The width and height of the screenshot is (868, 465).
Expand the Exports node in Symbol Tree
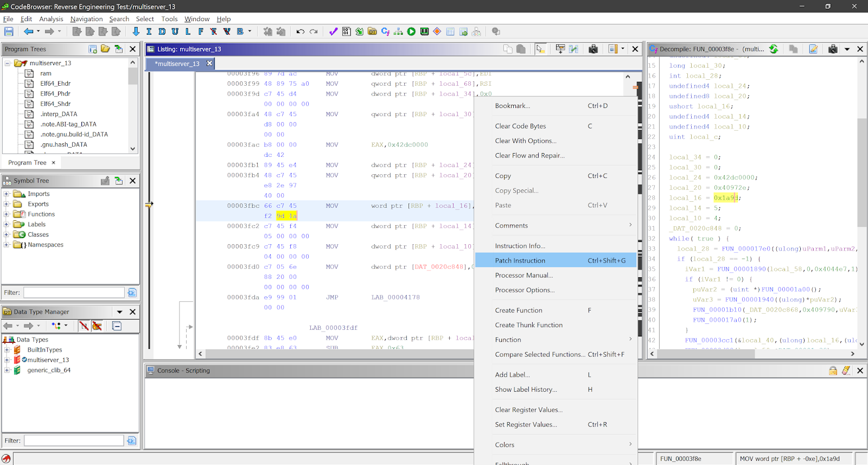coord(7,204)
